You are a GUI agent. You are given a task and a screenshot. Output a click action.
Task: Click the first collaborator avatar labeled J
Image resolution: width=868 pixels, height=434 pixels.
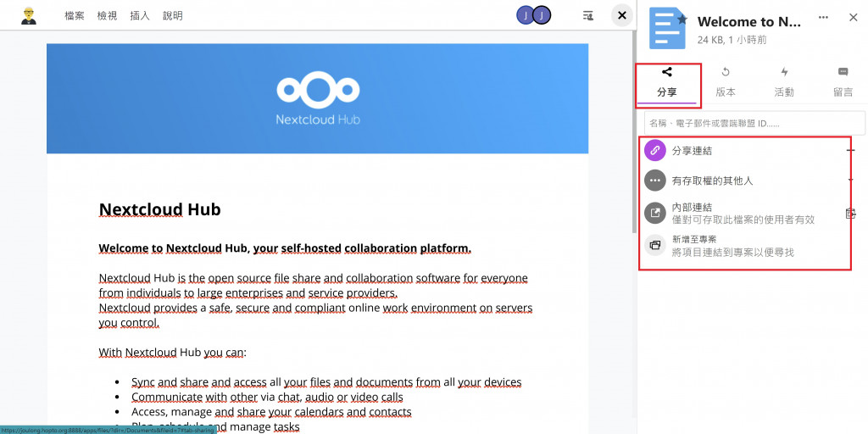[x=525, y=15]
